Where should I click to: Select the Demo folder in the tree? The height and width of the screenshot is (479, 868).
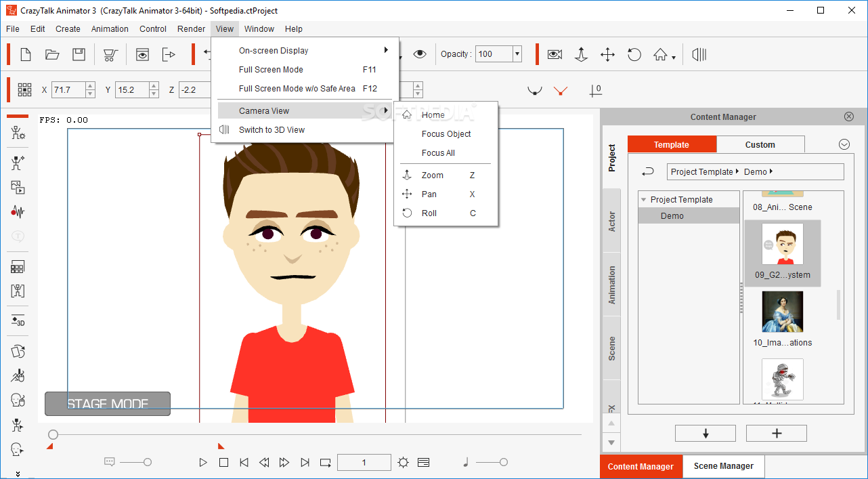(x=689, y=216)
